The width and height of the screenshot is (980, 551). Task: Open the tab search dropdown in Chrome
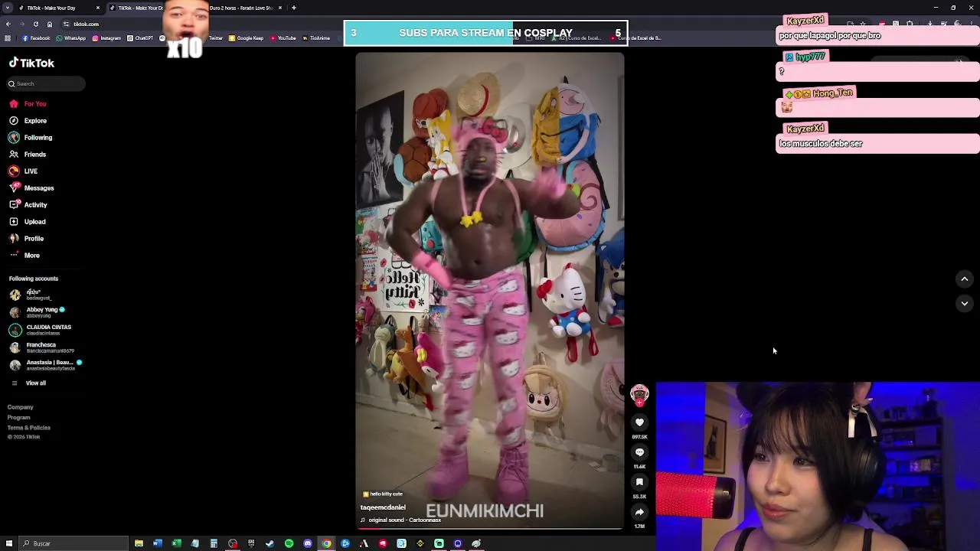click(8, 8)
